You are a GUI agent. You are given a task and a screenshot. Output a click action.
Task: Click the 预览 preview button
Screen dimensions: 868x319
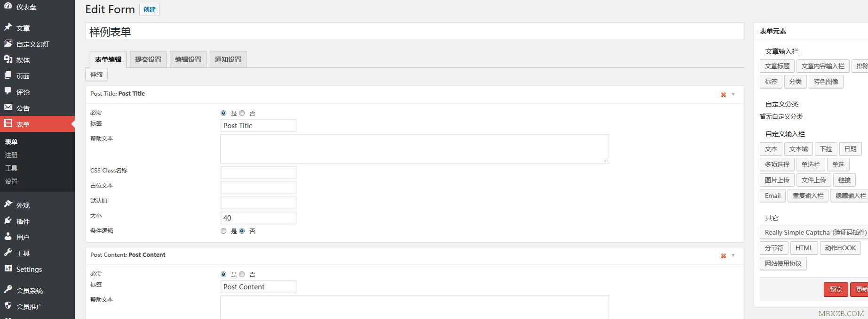836,289
